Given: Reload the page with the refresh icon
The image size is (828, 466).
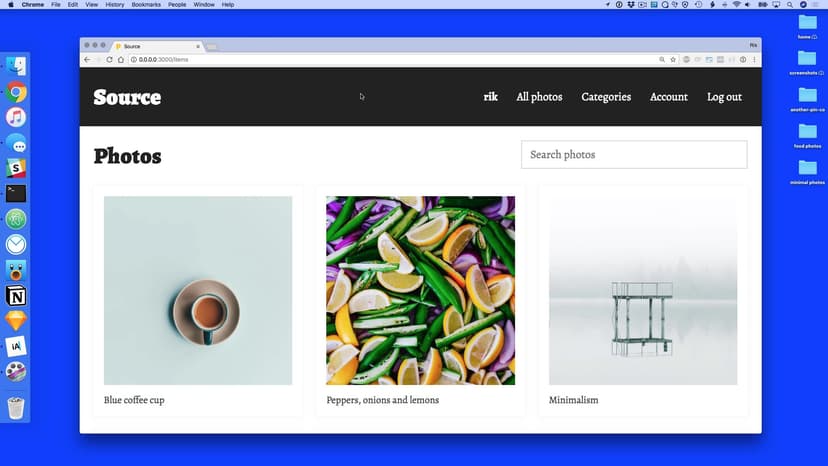Looking at the screenshot, I should tap(109, 60).
